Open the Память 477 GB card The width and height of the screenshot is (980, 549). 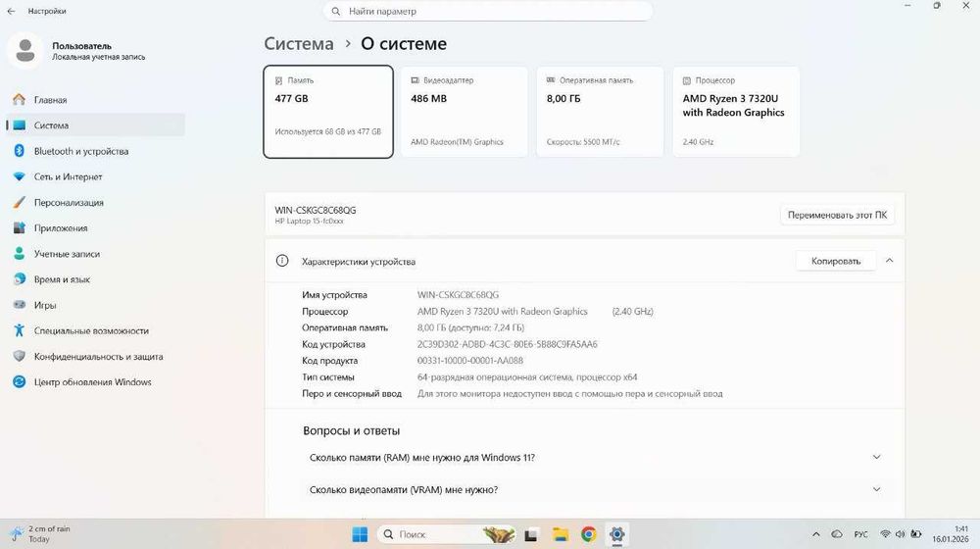328,112
